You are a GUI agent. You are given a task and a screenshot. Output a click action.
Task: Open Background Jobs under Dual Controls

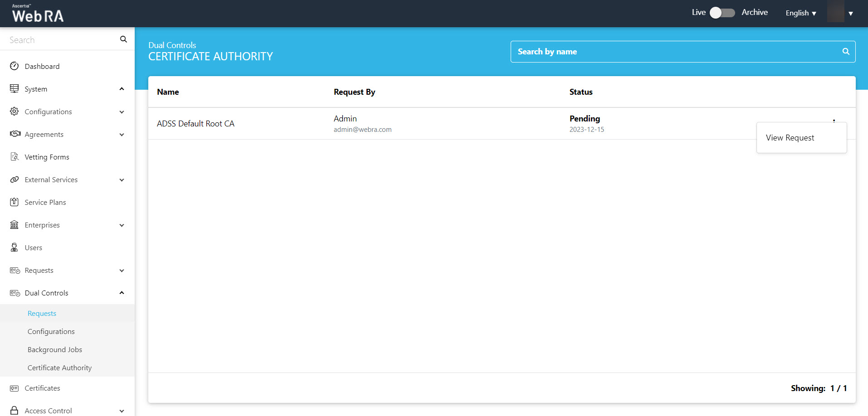click(55, 350)
